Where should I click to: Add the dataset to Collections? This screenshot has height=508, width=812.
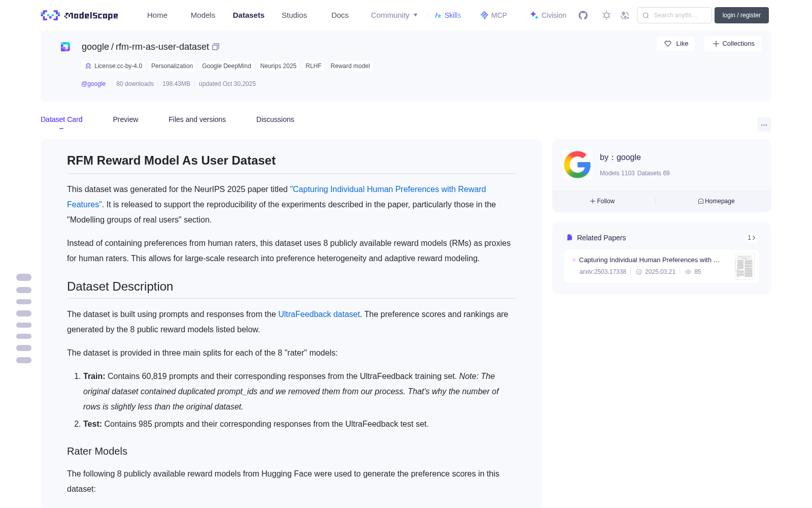pyautogui.click(x=733, y=44)
